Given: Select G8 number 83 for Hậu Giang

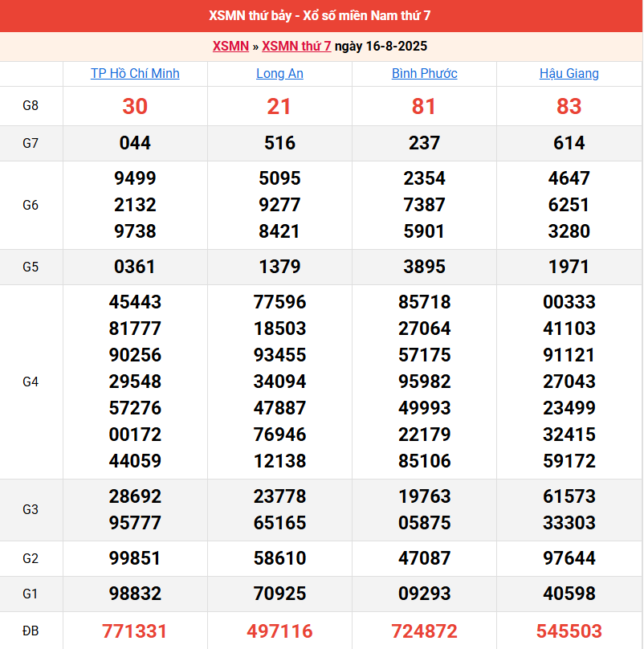Looking at the screenshot, I should coord(569,106).
